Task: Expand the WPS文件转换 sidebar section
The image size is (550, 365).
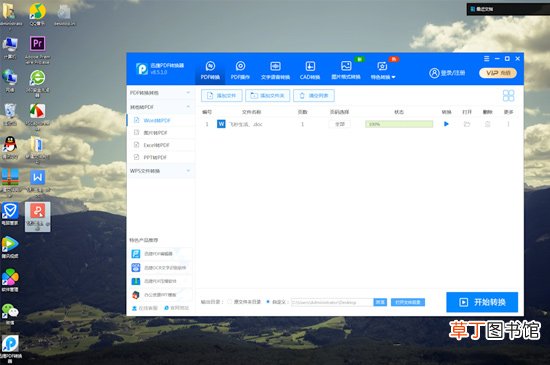Action: point(160,171)
